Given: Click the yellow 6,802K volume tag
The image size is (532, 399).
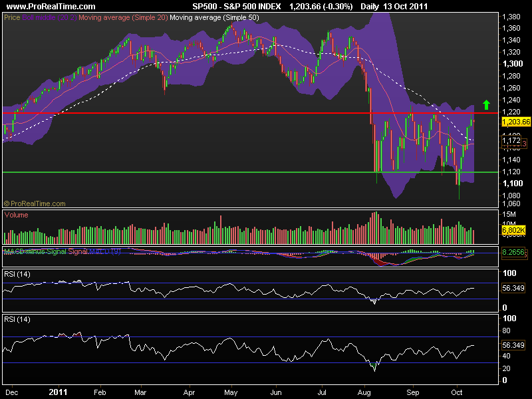Looking at the screenshot, I should pyautogui.click(x=513, y=230).
